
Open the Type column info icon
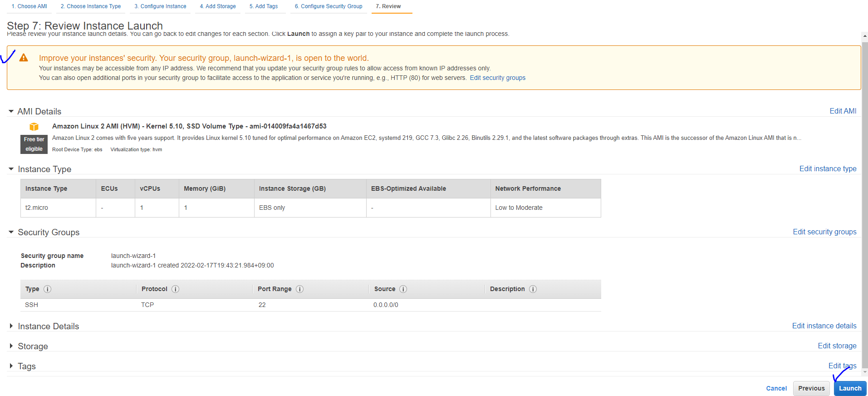pyautogui.click(x=47, y=289)
